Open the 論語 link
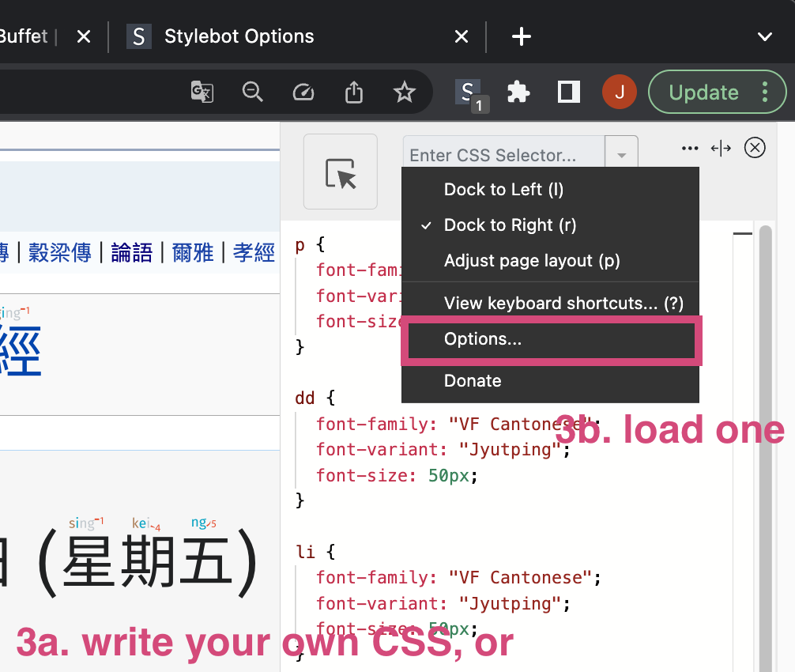Image resolution: width=795 pixels, height=672 pixels. pos(131,251)
